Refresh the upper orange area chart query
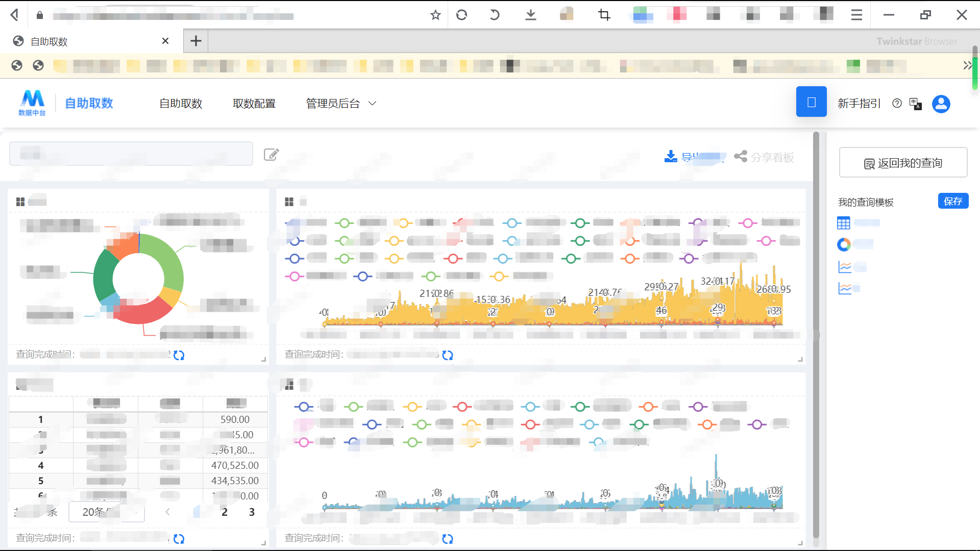This screenshot has width=980, height=551. [448, 355]
